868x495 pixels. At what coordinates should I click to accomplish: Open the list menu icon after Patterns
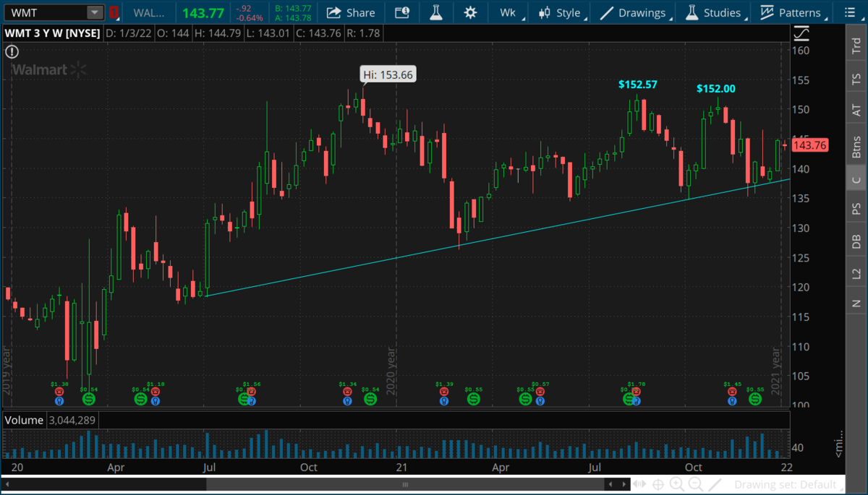click(848, 12)
